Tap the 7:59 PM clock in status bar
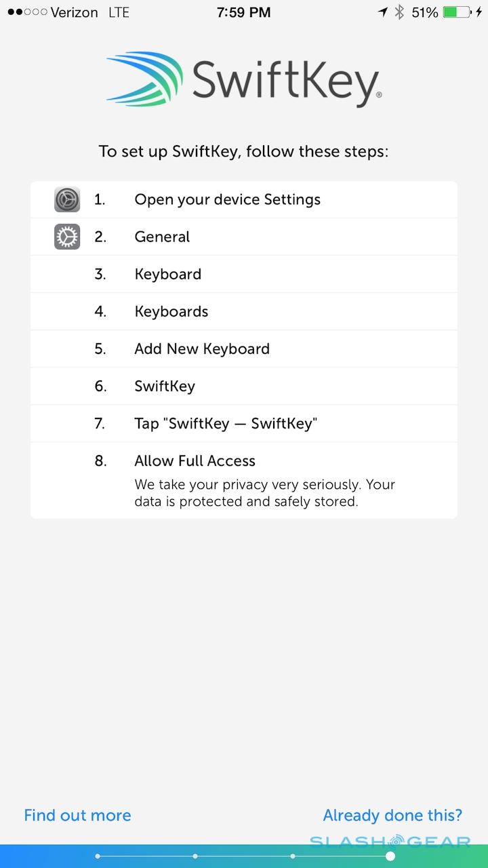Screen dimensions: 488x868 (x=244, y=12)
